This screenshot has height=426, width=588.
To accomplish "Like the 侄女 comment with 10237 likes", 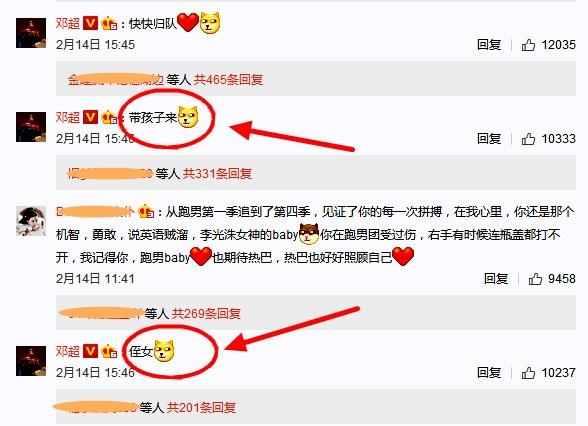I will pos(528,373).
